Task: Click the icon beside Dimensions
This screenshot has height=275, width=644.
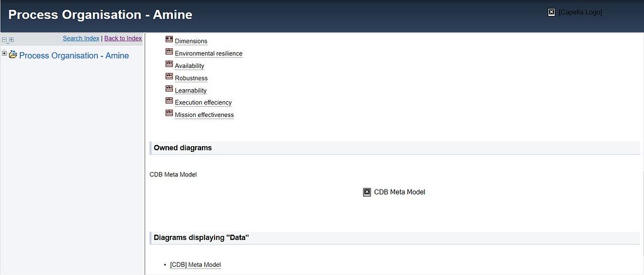Action: [169, 40]
